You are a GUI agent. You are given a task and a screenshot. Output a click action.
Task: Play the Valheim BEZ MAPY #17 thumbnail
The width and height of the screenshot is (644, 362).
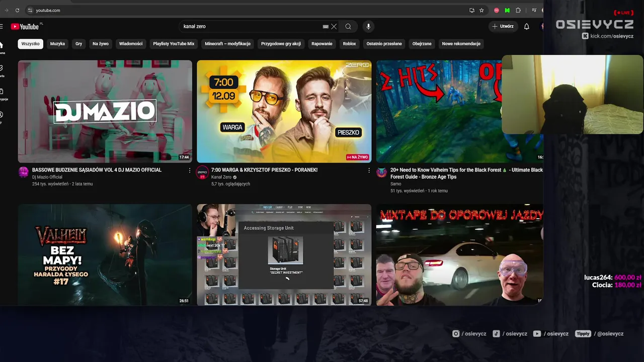pos(105,254)
